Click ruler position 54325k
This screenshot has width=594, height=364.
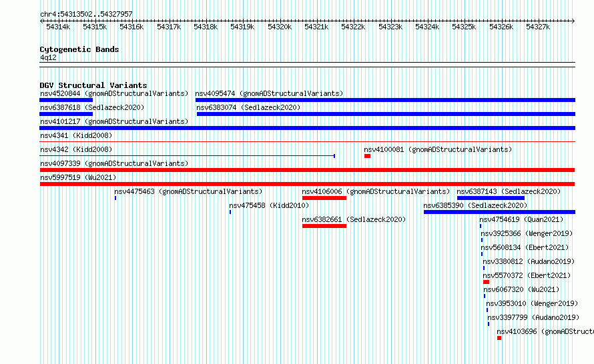tap(464, 27)
